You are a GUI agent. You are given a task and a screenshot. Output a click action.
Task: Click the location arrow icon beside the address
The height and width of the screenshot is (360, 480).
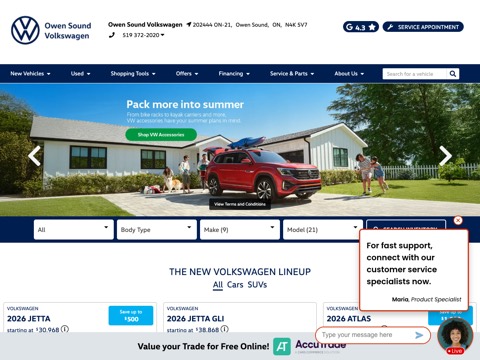pos(189,24)
